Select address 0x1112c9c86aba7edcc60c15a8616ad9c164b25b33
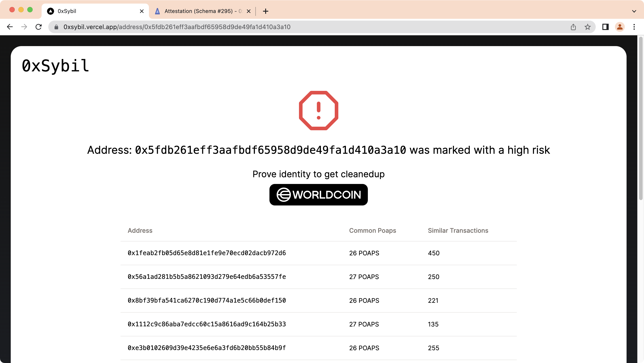Image resolution: width=644 pixels, height=363 pixels. point(207,324)
